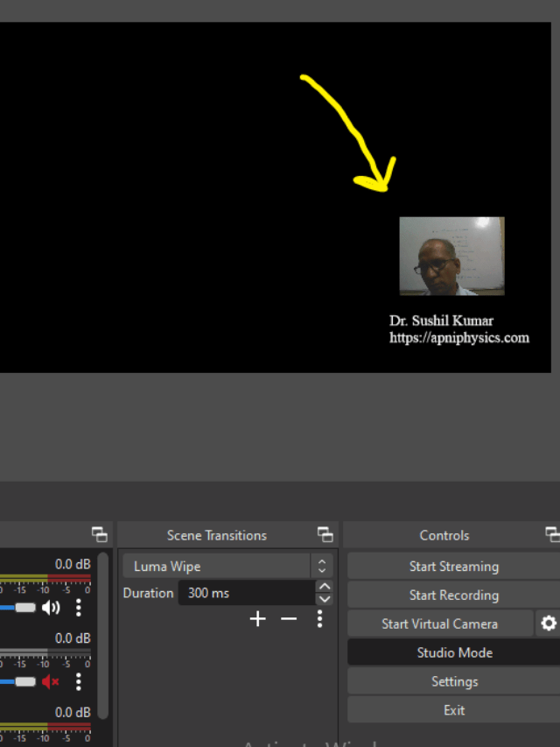Open the Luma Wipe transition dropdown
This screenshot has height=747, width=560.
pos(227,566)
